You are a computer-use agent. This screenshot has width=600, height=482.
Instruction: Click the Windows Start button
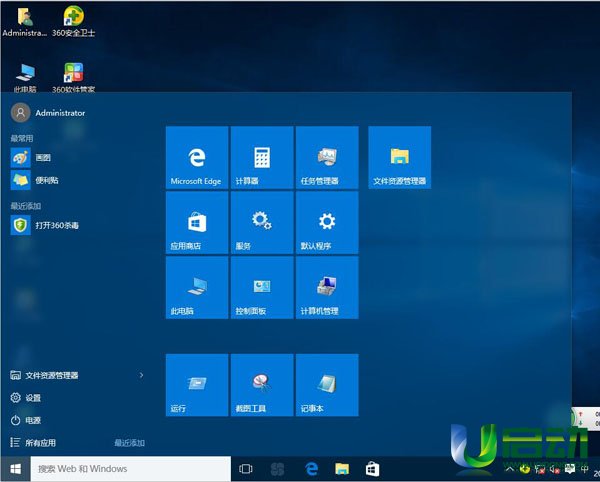(x=15, y=469)
